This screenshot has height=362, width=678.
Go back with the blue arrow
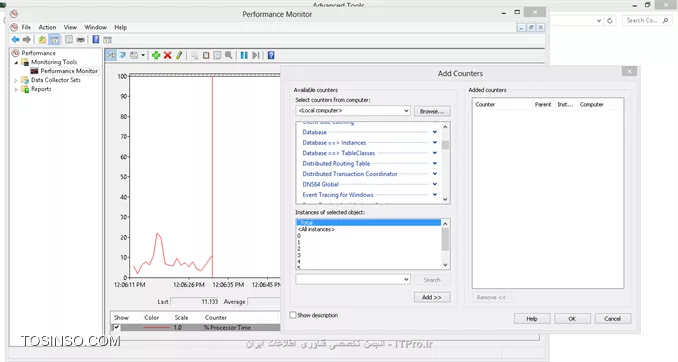point(16,40)
